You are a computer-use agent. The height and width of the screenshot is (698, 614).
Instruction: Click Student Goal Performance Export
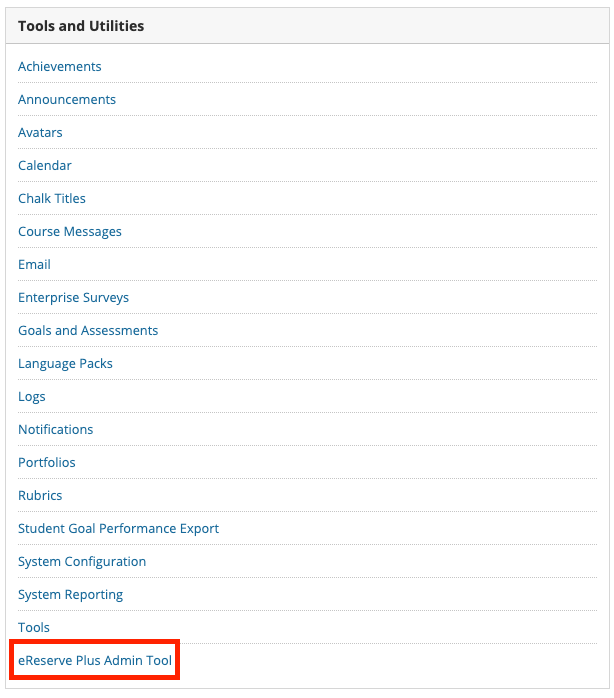[x=118, y=528]
